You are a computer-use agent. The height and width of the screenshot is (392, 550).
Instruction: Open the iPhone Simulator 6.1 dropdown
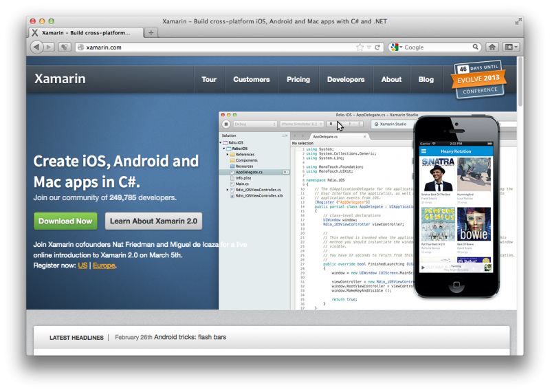coord(302,124)
